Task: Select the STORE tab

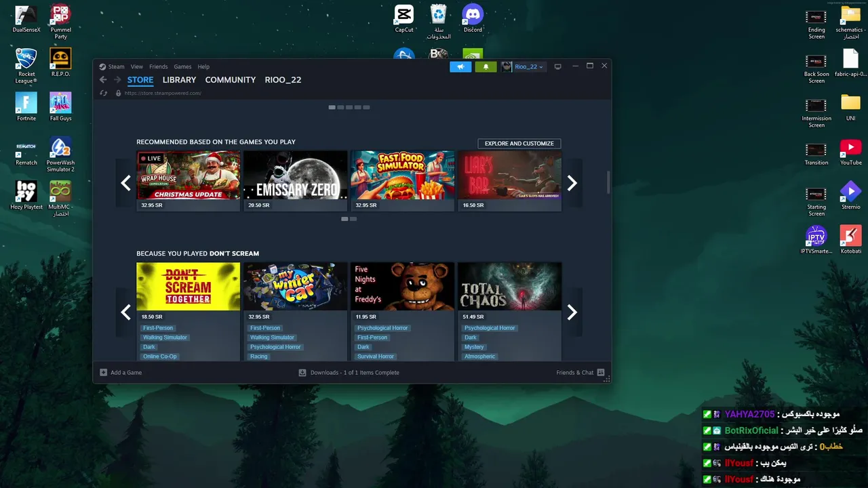Action: 140,80
